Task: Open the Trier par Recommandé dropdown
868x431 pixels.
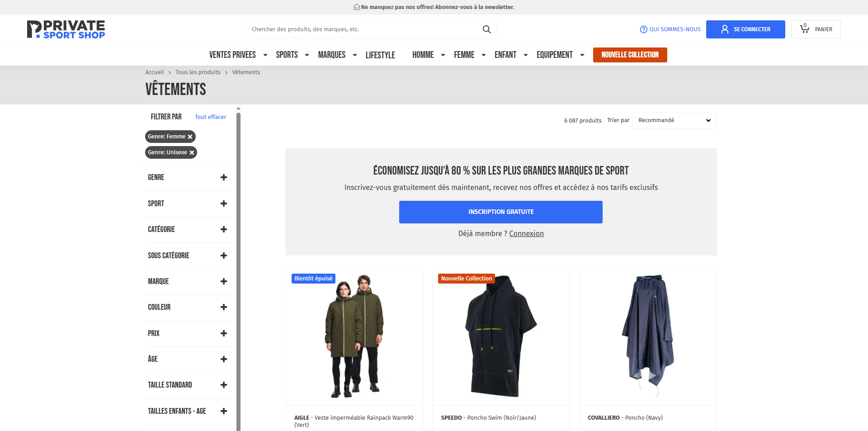Action: tap(674, 120)
